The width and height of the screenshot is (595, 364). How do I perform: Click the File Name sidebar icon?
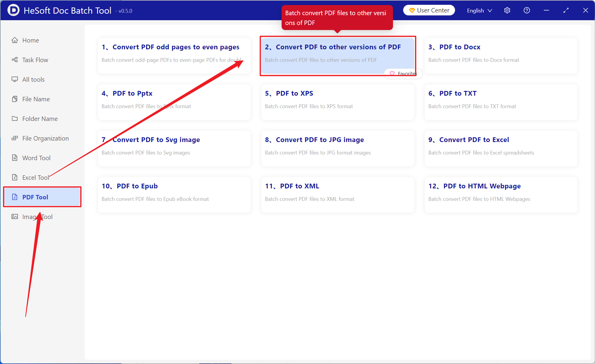(15, 99)
